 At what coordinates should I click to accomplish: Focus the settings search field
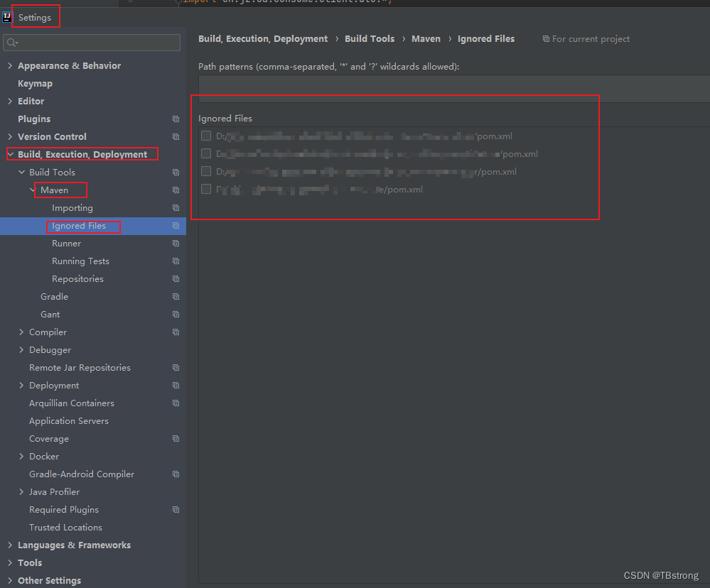pyautogui.click(x=92, y=43)
